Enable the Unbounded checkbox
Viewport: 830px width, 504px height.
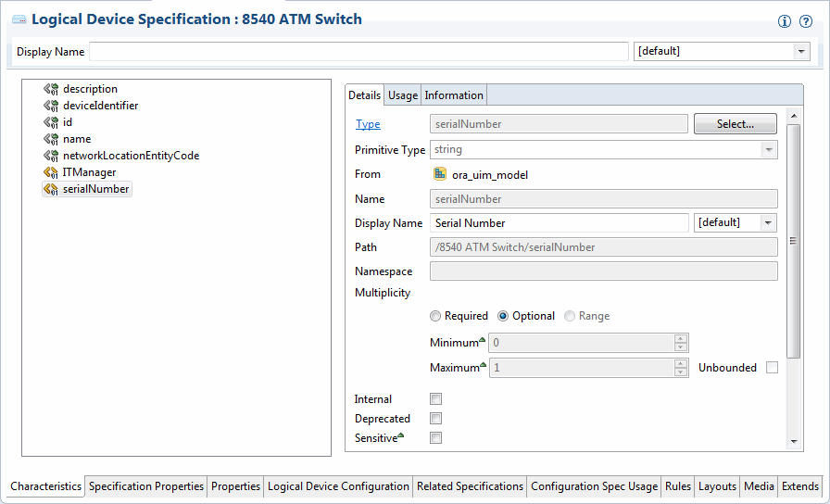(772, 368)
